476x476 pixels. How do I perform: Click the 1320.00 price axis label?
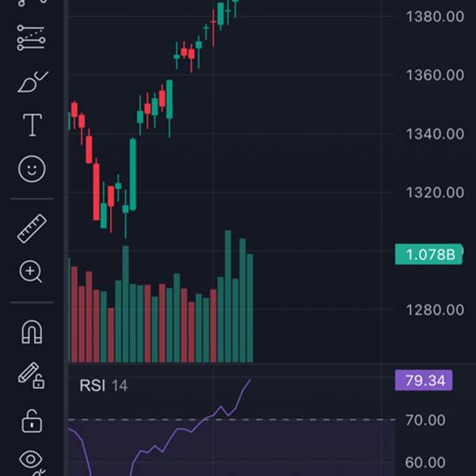(435, 193)
